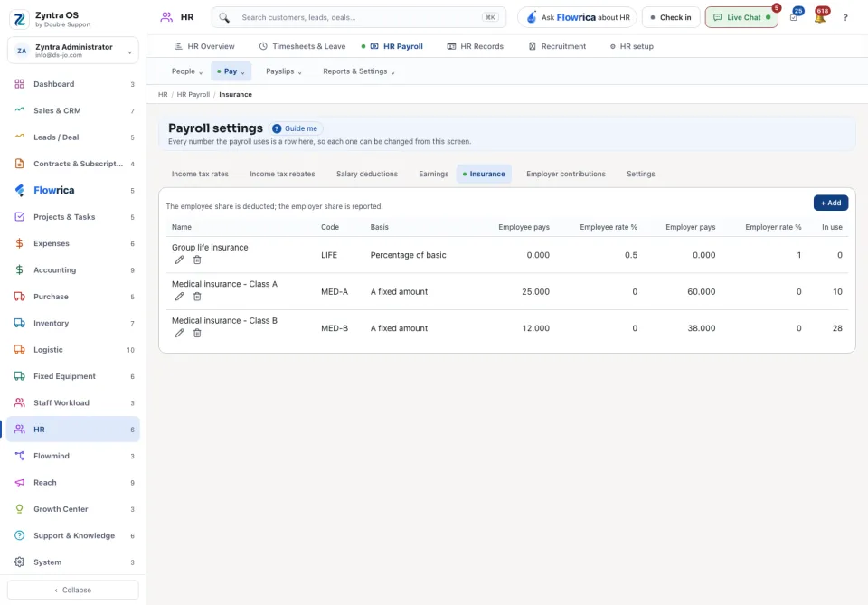The image size is (868, 605).
Task: Collapse the left sidebar
Action: [x=73, y=590]
